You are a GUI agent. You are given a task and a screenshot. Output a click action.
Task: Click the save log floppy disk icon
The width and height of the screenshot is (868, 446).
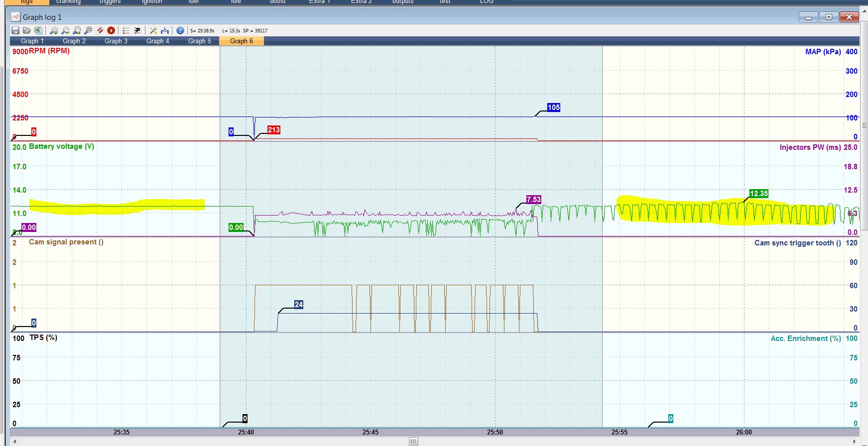click(x=15, y=31)
